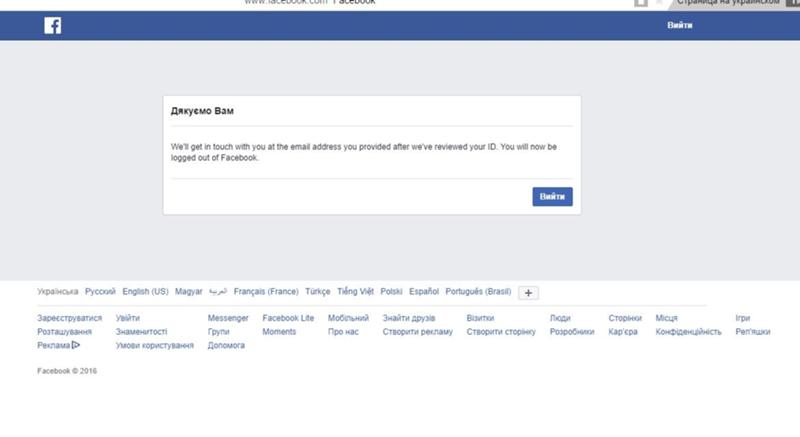Choose Magyar language
This screenshot has height=437, width=800.
pos(189,292)
